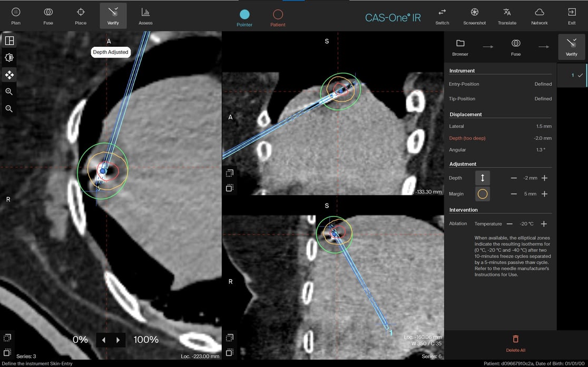Click the 5 mm margin value

530,194
